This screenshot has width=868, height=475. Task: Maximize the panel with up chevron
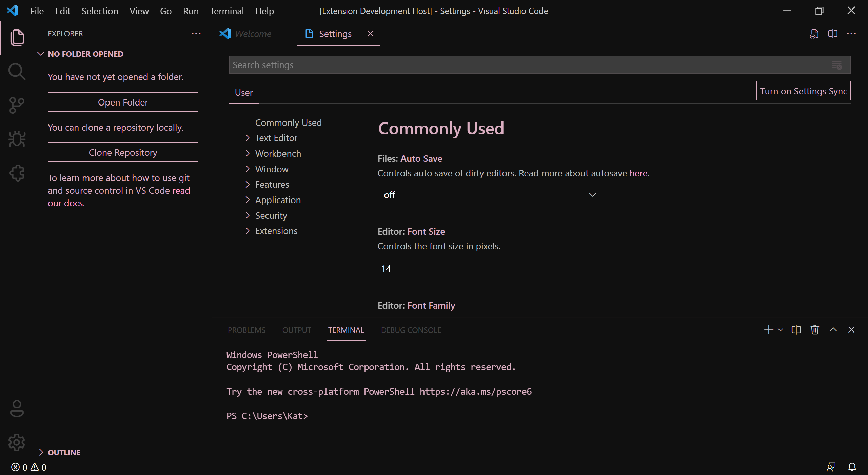833,330
